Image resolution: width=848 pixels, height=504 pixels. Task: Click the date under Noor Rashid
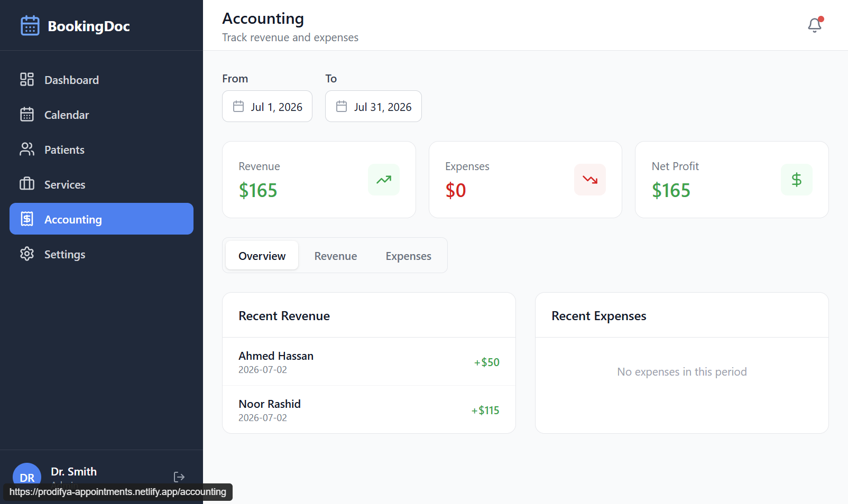point(263,418)
